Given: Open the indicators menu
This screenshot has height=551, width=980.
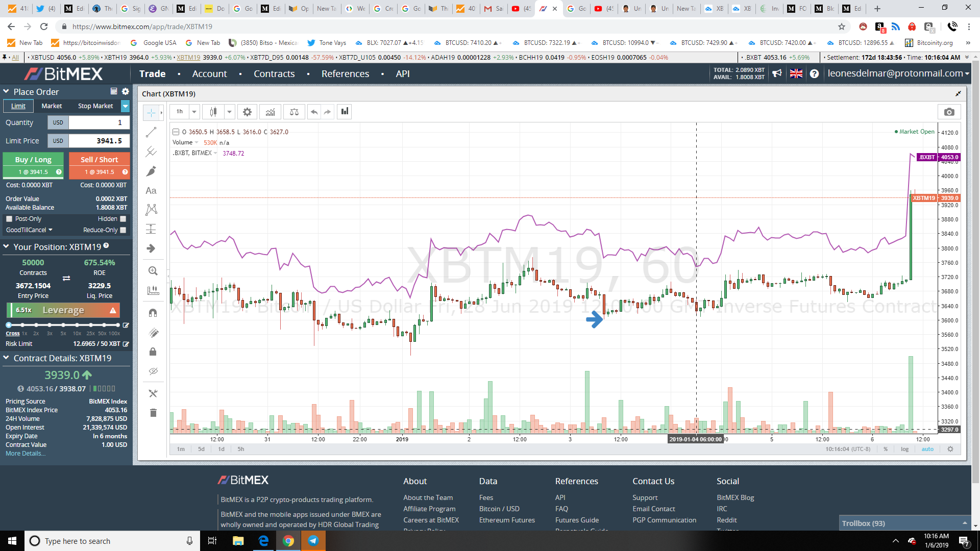Looking at the screenshot, I should coord(270,112).
